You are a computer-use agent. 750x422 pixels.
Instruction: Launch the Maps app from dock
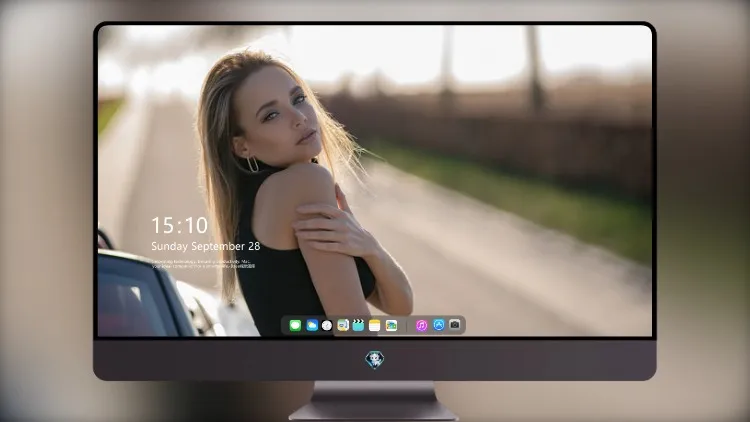click(343, 325)
